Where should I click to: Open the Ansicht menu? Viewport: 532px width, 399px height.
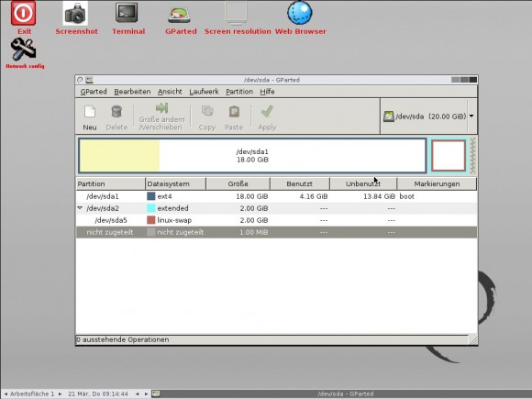170,92
